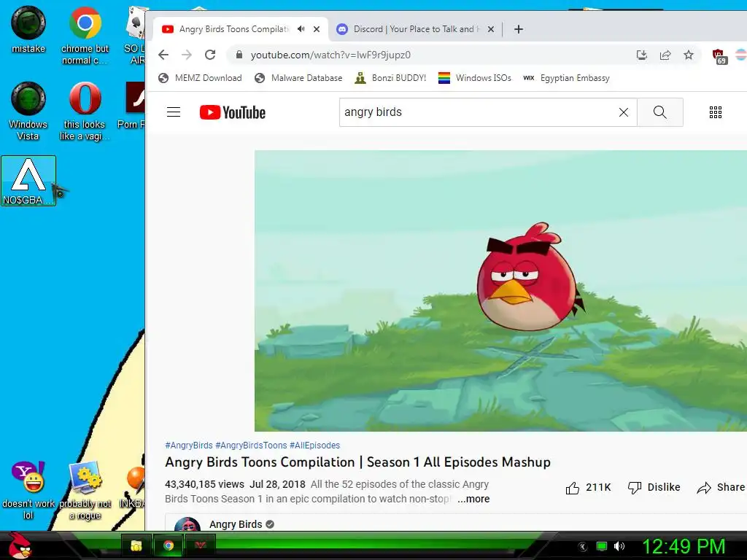747x560 pixels.
Task: Open the YouTube hamburger guide menu
Action: pyautogui.click(x=174, y=112)
